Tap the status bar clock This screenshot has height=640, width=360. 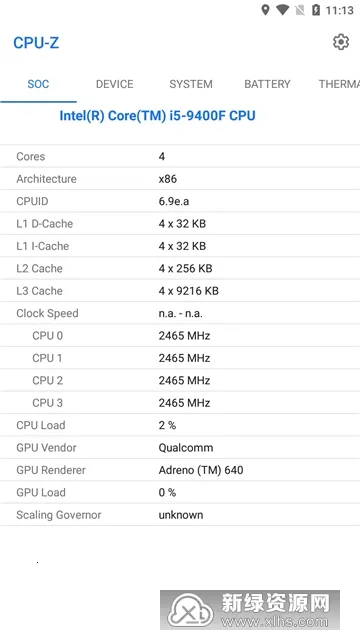pos(340,10)
